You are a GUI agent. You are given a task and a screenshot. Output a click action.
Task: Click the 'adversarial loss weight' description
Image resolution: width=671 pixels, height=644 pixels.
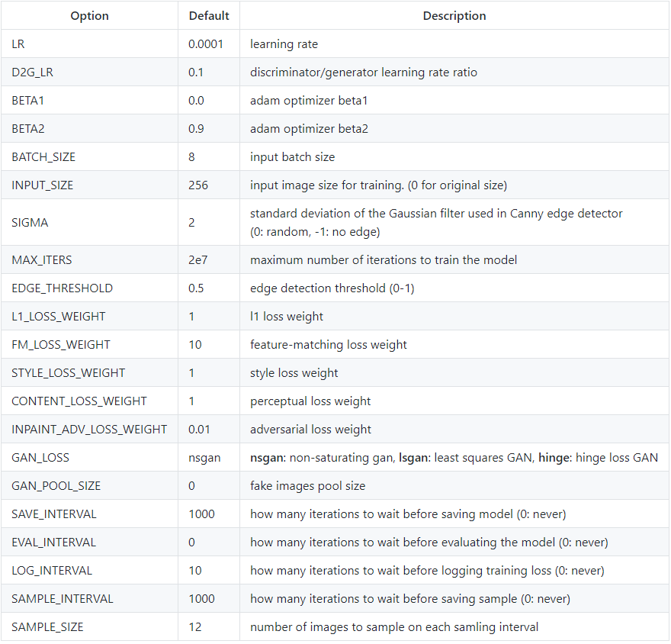tap(310, 430)
